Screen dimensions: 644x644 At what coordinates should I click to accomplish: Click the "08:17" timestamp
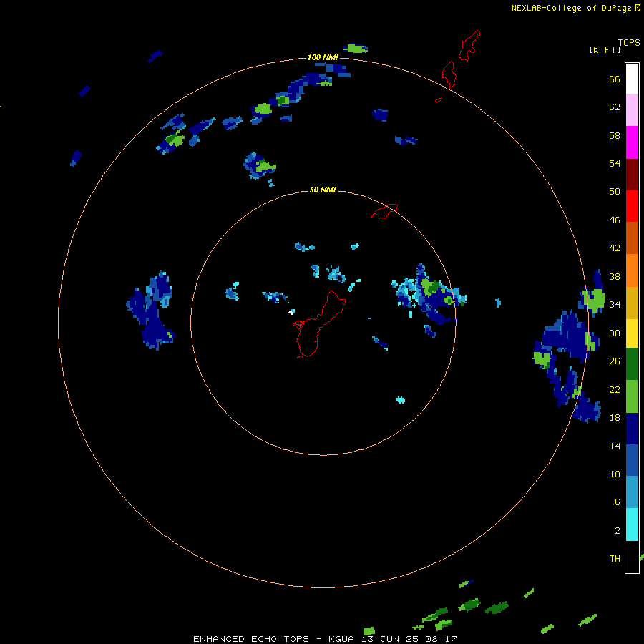(x=442, y=639)
